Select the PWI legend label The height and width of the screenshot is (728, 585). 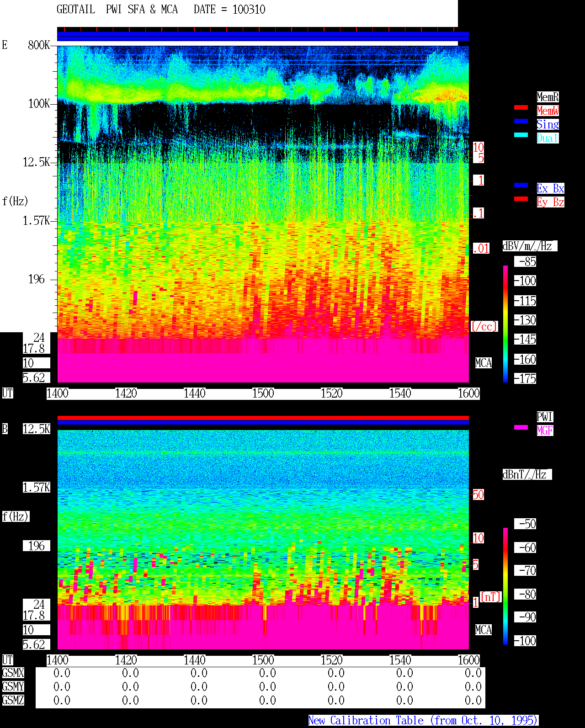tap(545, 417)
